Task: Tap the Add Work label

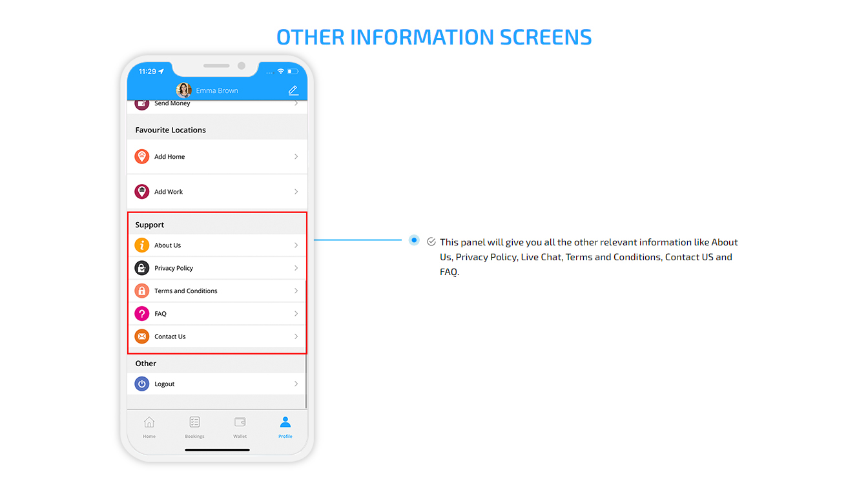Action: (169, 192)
